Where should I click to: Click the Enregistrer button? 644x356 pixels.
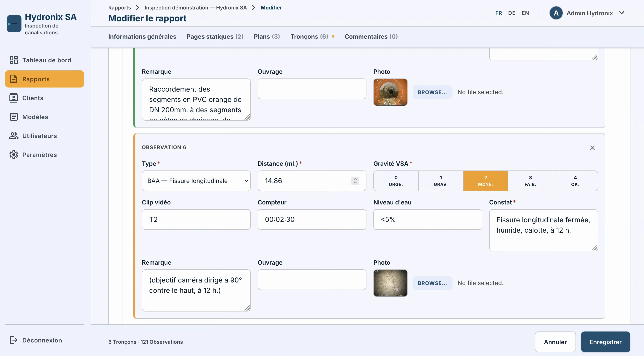[x=605, y=342]
